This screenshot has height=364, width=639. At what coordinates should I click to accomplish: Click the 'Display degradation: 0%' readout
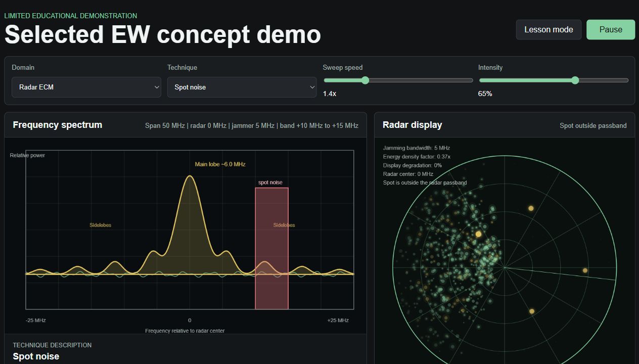[413, 165]
